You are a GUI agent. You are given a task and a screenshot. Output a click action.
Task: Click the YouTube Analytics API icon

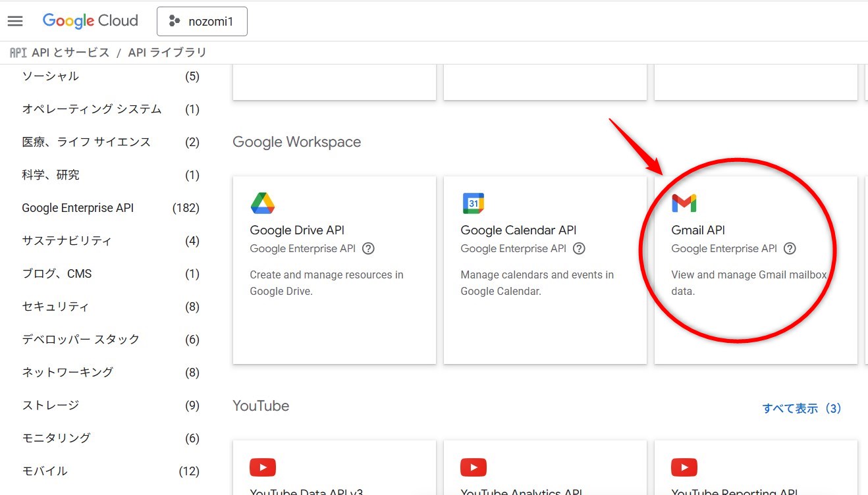(x=473, y=467)
